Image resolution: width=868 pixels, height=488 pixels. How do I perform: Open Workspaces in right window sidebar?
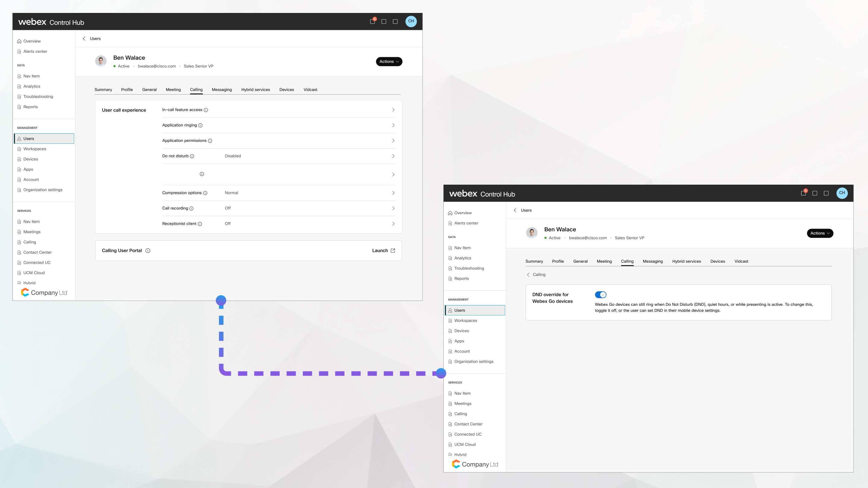(x=466, y=321)
